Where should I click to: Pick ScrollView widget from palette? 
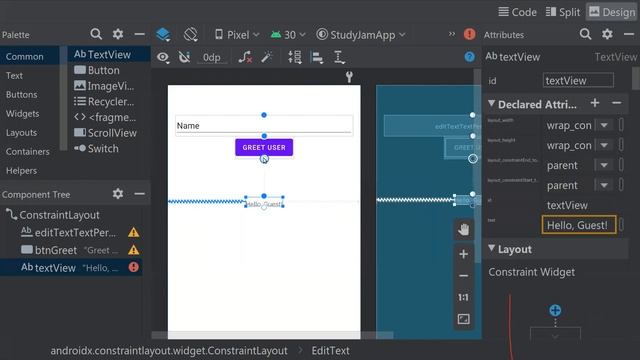coord(105,133)
